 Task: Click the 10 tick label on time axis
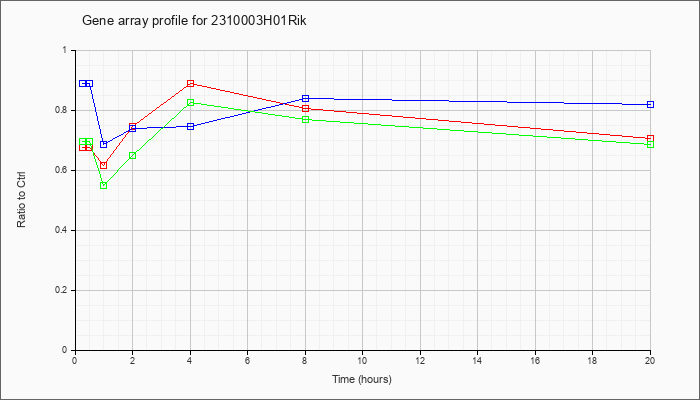[x=362, y=360]
